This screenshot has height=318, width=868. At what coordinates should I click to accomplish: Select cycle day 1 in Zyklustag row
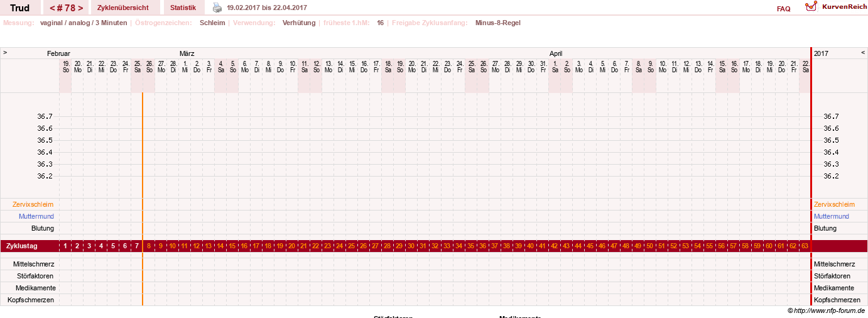point(65,246)
